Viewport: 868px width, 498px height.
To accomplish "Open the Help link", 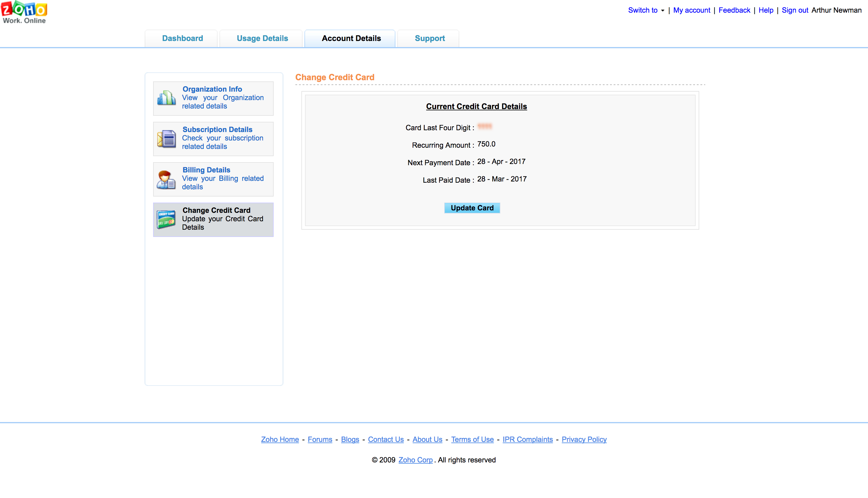I will pos(766,10).
